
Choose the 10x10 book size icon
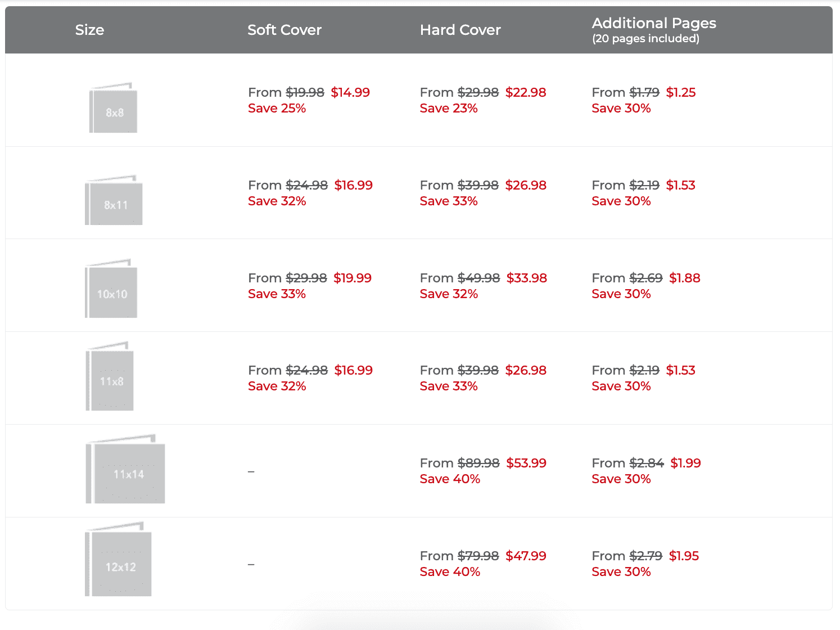111,289
